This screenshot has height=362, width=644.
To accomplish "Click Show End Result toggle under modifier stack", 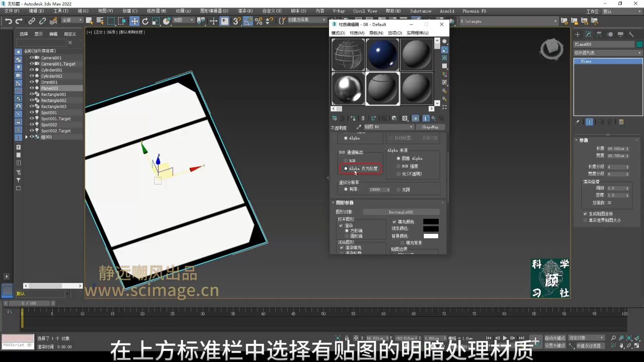I will [589, 122].
